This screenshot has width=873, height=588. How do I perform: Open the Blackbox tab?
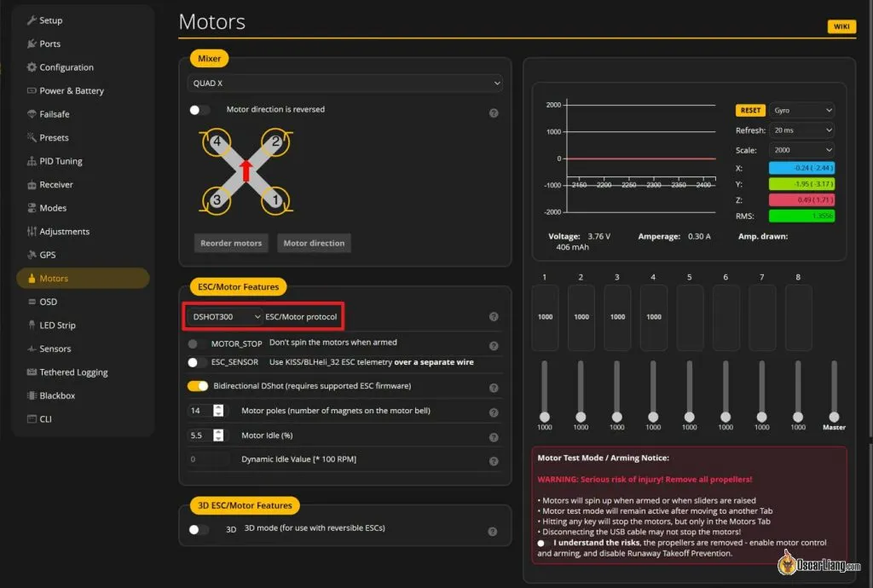point(57,395)
